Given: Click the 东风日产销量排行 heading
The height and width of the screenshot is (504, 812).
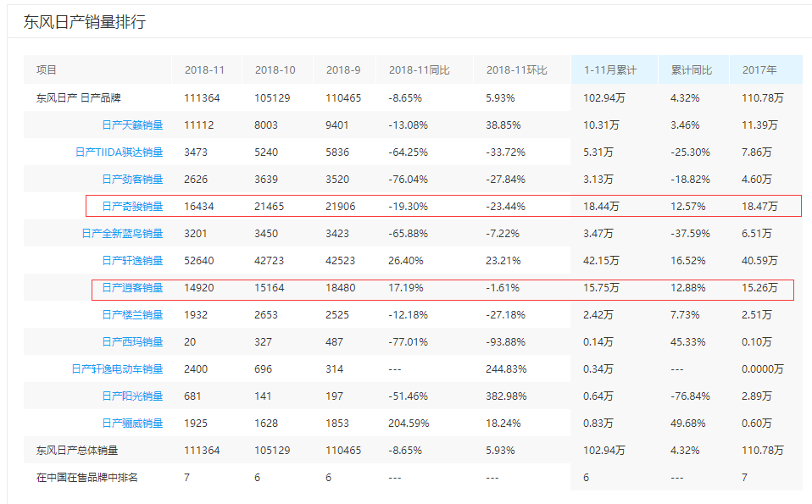Looking at the screenshot, I should (x=85, y=22).
